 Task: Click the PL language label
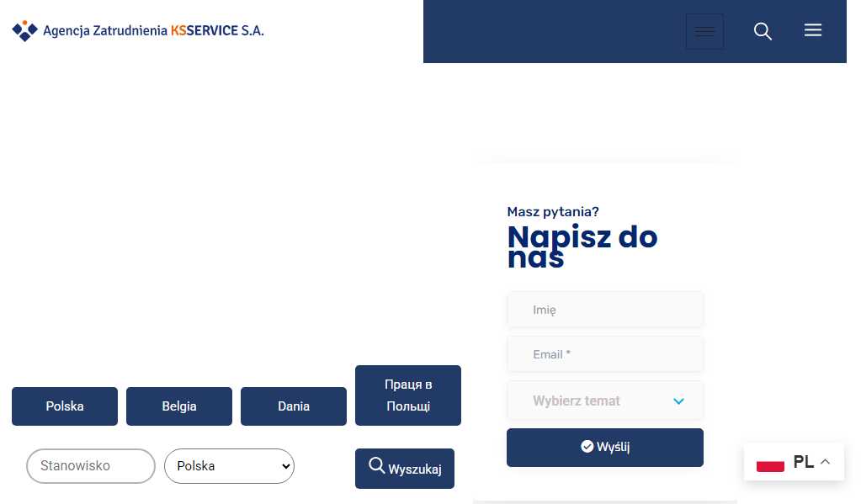[803, 462]
